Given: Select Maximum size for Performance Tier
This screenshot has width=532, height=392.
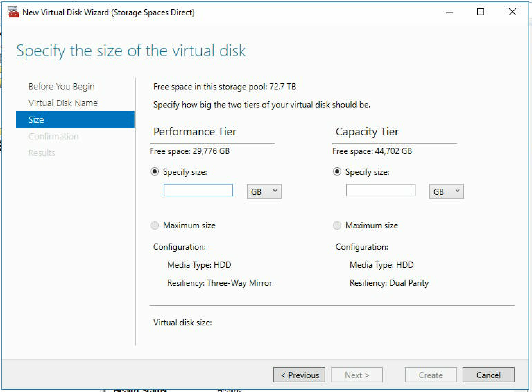Looking at the screenshot, I should 155,225.
